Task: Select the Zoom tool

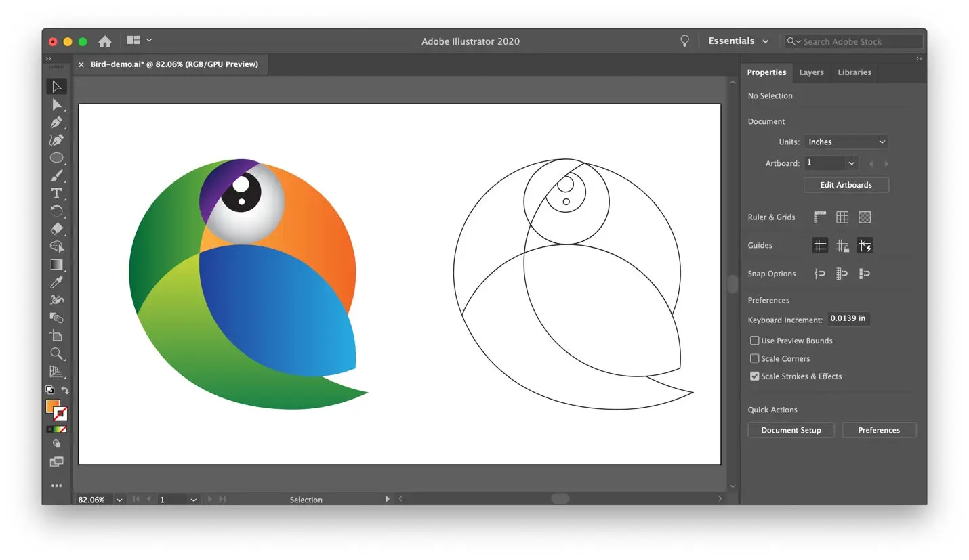Action: [56, 353]
